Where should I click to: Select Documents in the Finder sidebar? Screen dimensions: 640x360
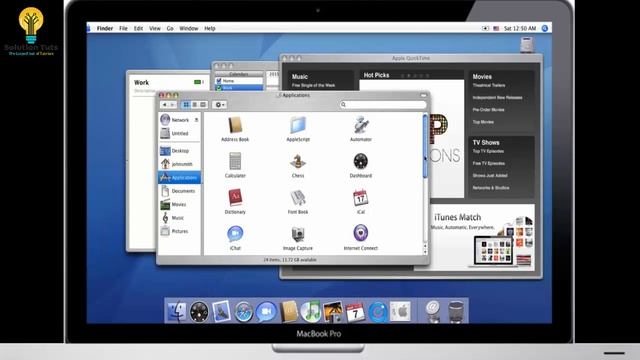pos(179,191)
